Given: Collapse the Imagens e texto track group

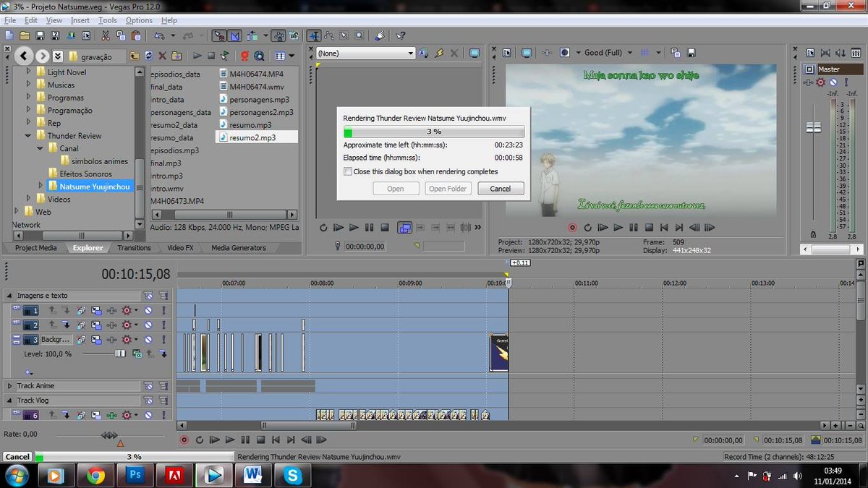Looking at the screenshot, I should pyautogui.click(x=9, y=296).
